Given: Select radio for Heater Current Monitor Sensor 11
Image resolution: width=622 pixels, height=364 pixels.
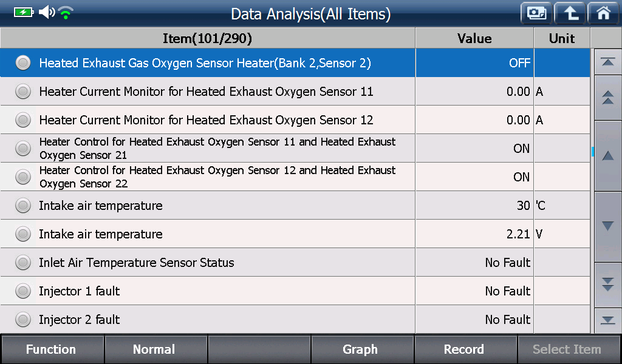Looking at the screenshot, I should coord(23,92).
